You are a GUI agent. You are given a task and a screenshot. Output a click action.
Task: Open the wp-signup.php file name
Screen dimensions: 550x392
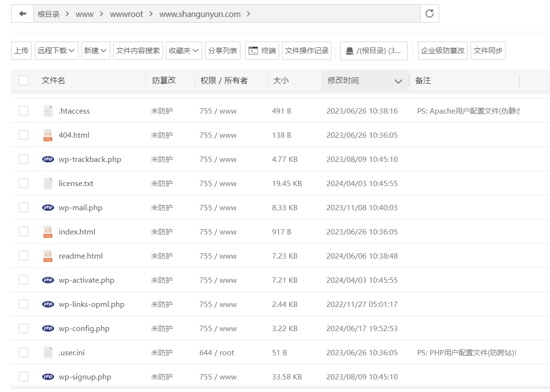coord(85,377)
